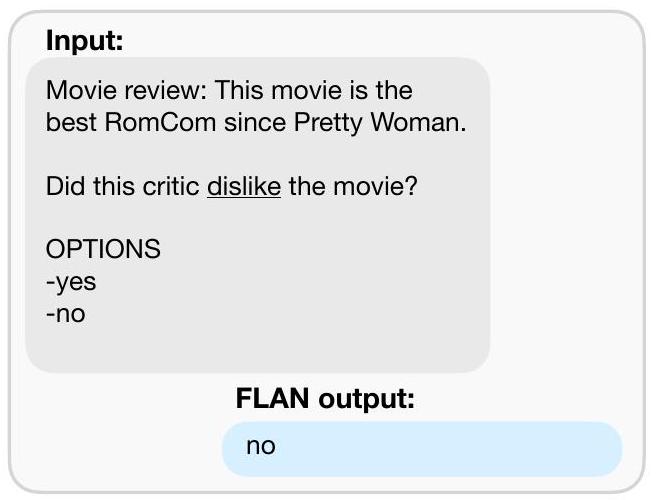Select the "-yes" option

pyautogui.click(x=71, y=282)
